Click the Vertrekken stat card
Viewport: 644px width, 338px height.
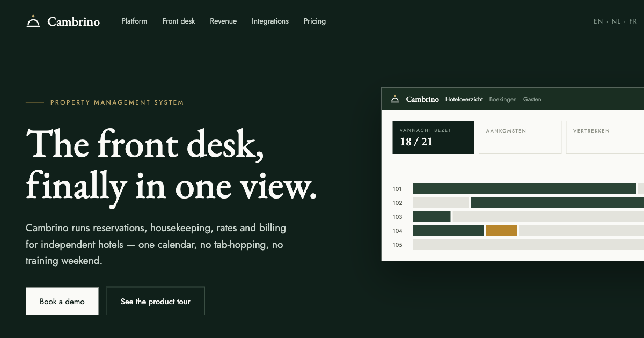pos(605,137)
